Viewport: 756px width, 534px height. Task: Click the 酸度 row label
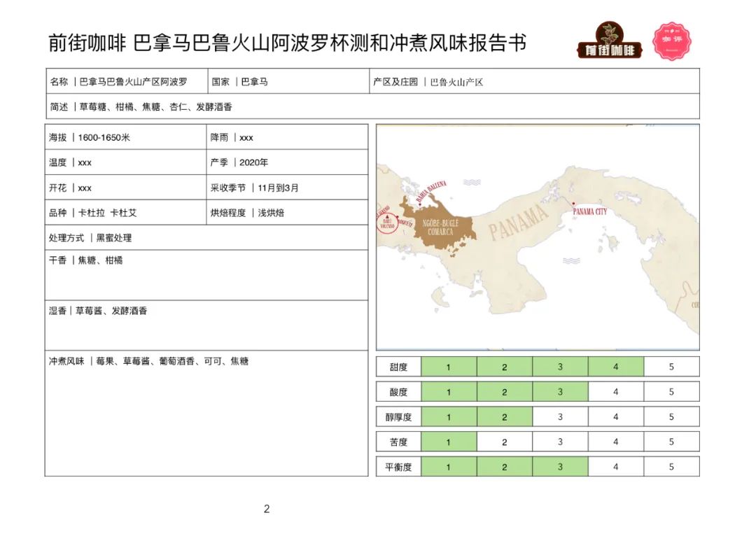pos(399,392)
